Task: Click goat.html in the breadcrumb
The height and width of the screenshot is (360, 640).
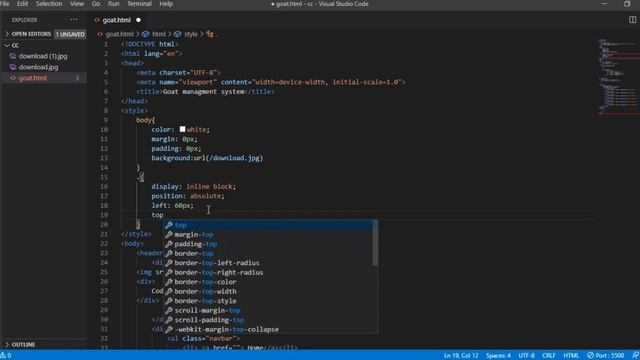Action: (x=120, y=34)
